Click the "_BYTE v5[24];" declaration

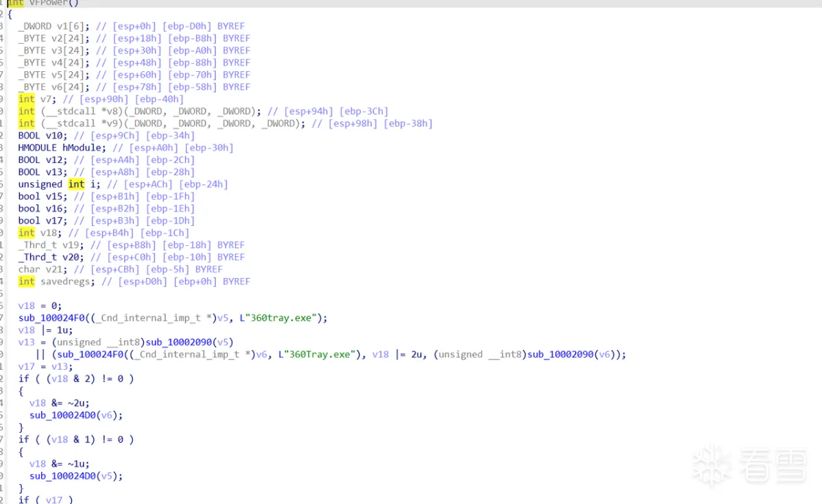coord(54,75)
